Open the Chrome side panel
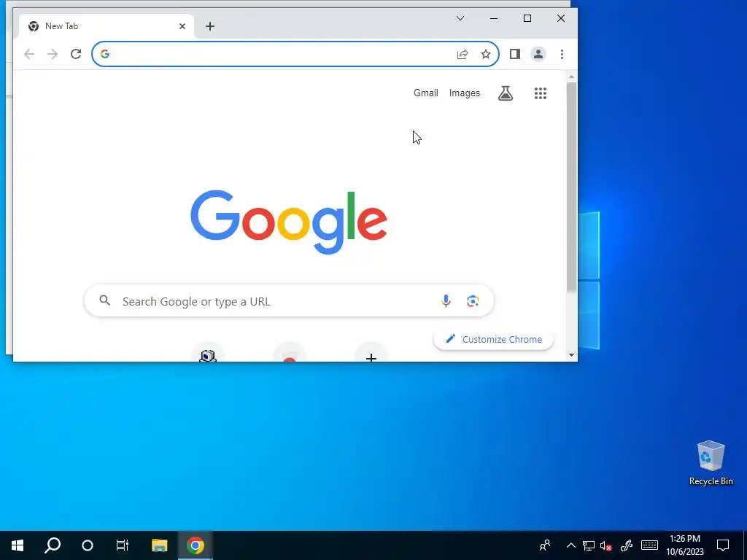 pyautogui.click(x=514, y=54)
